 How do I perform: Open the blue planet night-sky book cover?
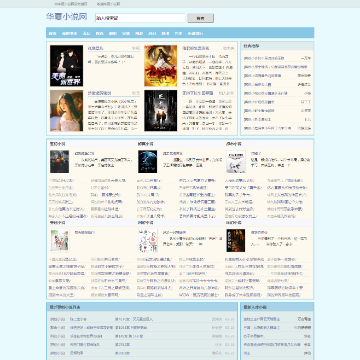148,161
